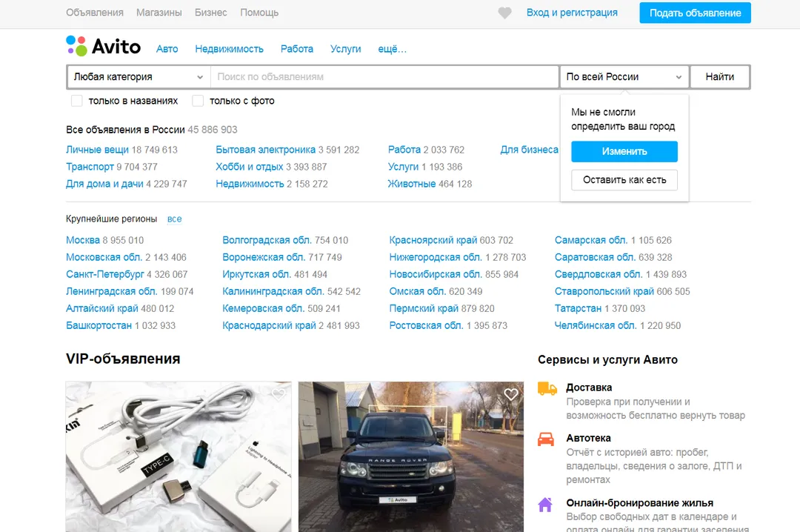Select the Самарская обл. region
This screenshot has height=532, width=800.
(x=591, y=241)
